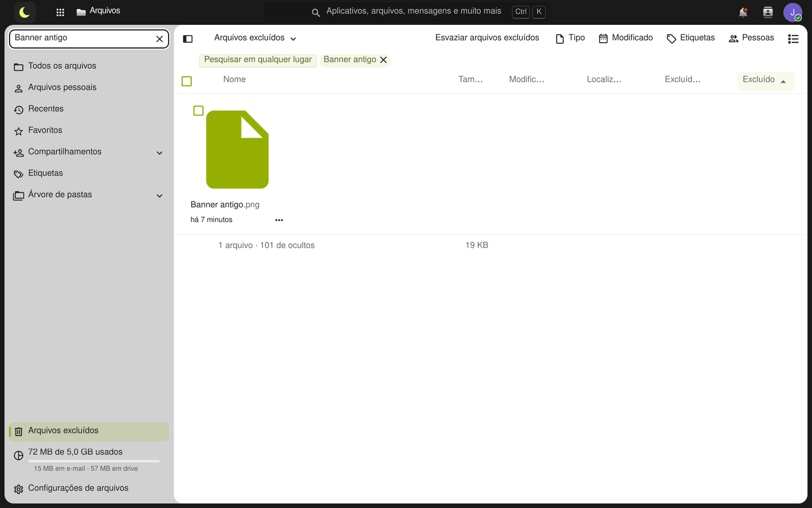Sort by the Excluído column

click(x=765, y=80)
